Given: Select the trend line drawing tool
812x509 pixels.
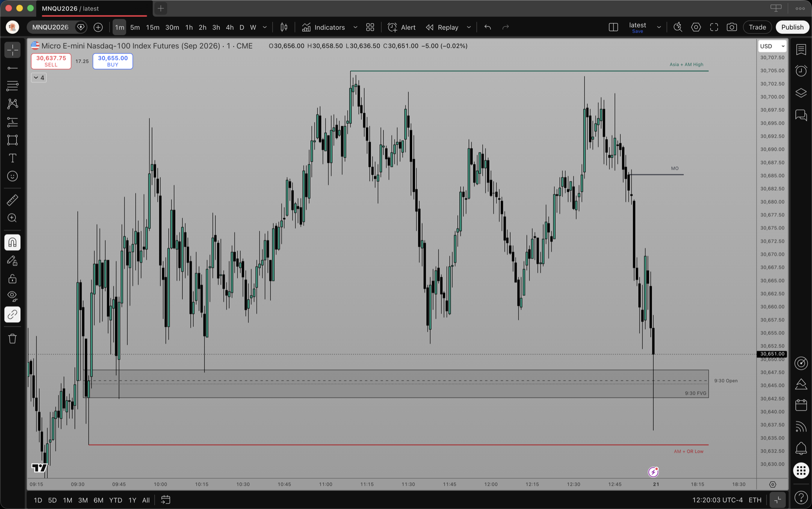Looking at the screenshot, I should pos(13,68).
